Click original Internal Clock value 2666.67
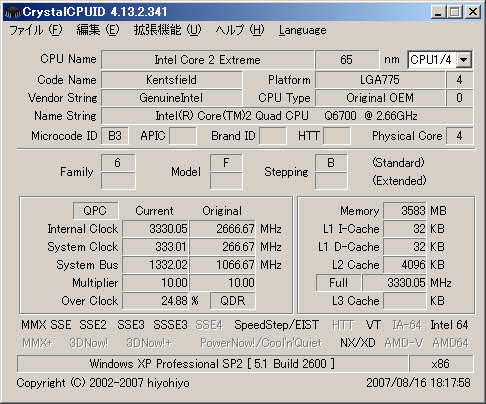Viewport: 486px width, 404px height. (222, 229)
